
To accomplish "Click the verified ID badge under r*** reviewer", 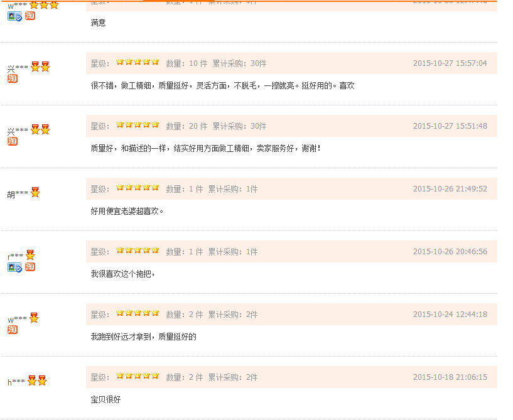I will click(x=14, y=267).
